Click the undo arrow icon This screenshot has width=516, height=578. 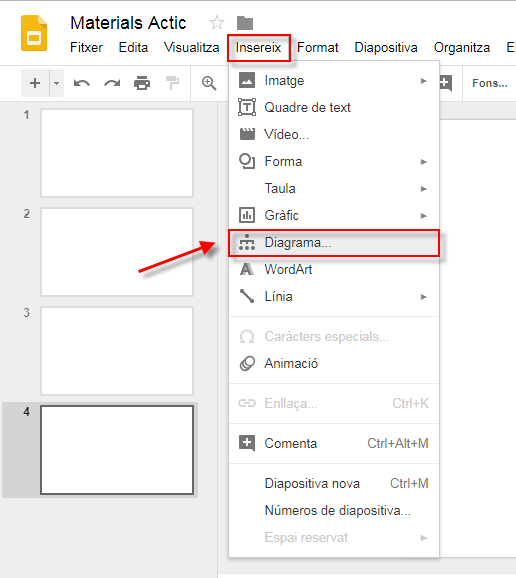click(81, 83)
